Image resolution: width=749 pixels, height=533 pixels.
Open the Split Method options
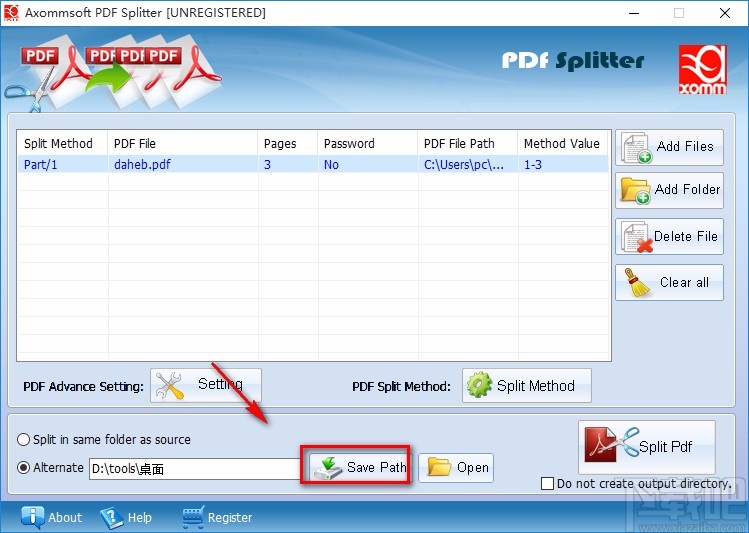point(526,385)
